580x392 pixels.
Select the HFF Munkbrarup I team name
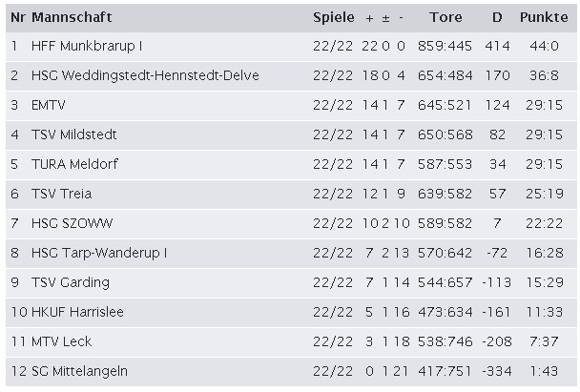[87, 46]
